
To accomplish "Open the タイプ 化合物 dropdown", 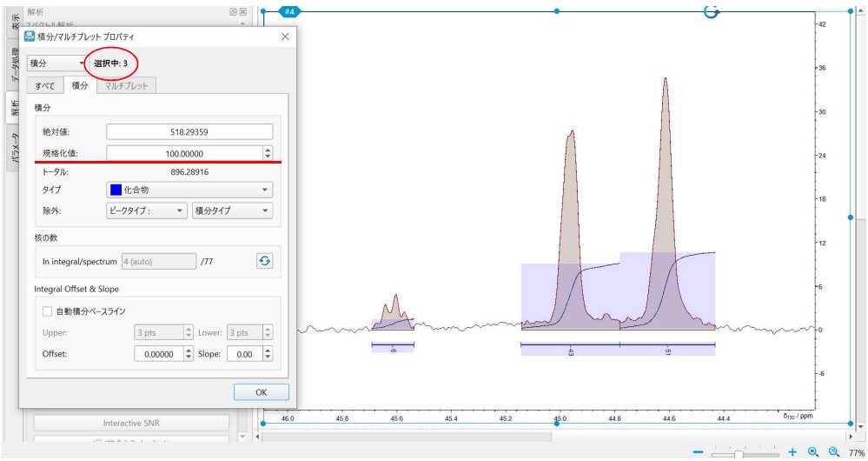I will (x=189, y=189).
